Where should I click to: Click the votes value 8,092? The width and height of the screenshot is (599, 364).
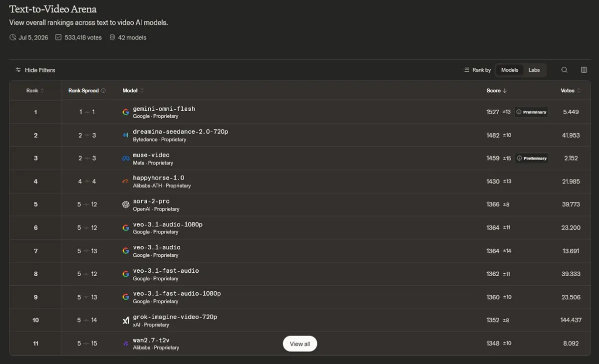[x=571, y=344]
